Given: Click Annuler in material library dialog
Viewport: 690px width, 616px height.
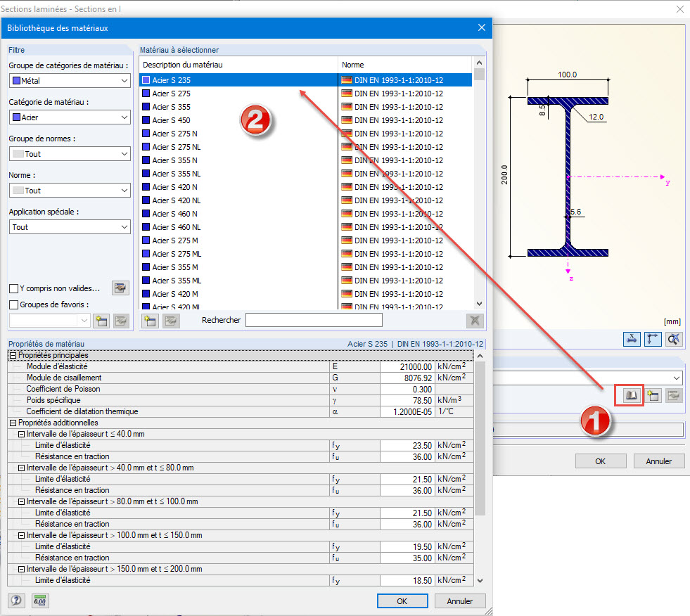Looking at the screenshot, I should (x=460, y=601).
